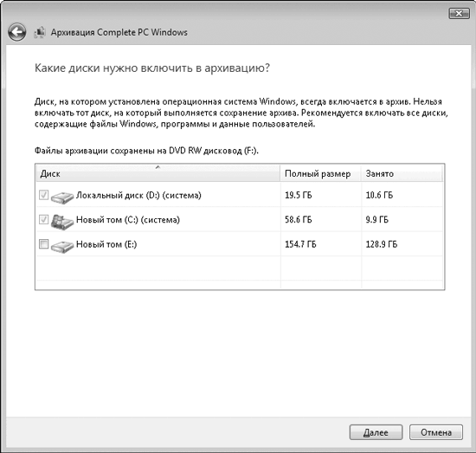Click the 128.9 ГБ used space cell
This screenshot has width=476, height=453.
tap(382, 244)
